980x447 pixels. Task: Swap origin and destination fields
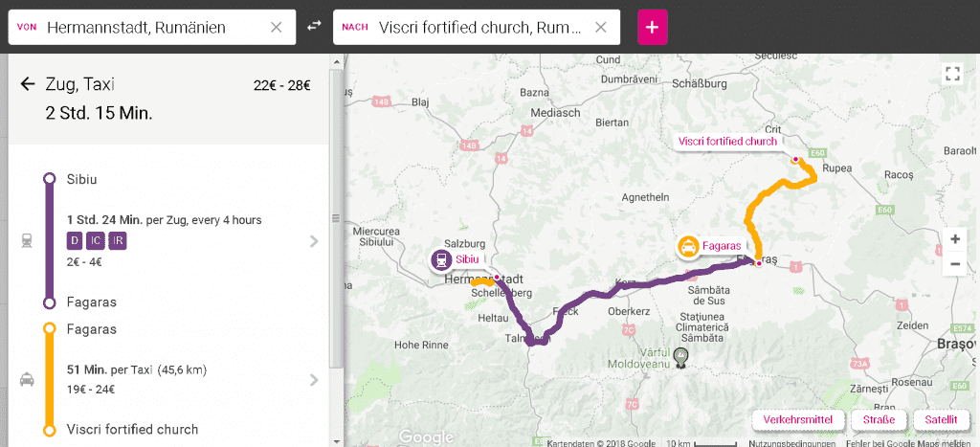click(314, 27)
